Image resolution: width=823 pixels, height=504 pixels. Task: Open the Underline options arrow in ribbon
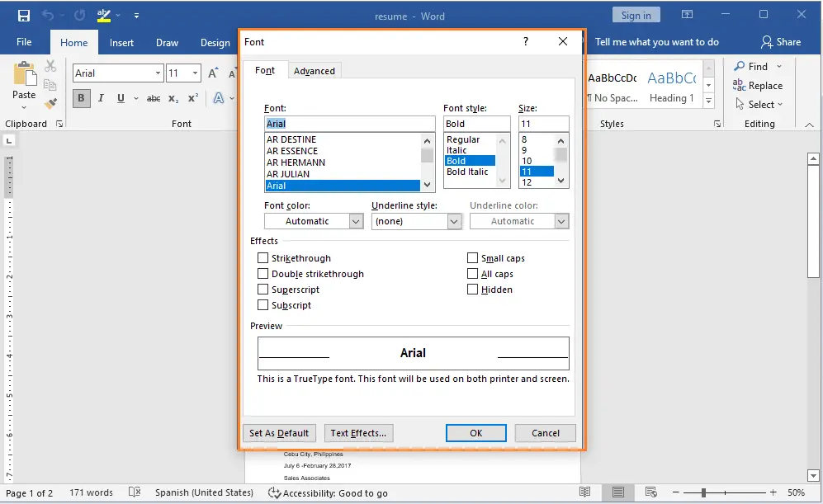[x=136, y=98]
